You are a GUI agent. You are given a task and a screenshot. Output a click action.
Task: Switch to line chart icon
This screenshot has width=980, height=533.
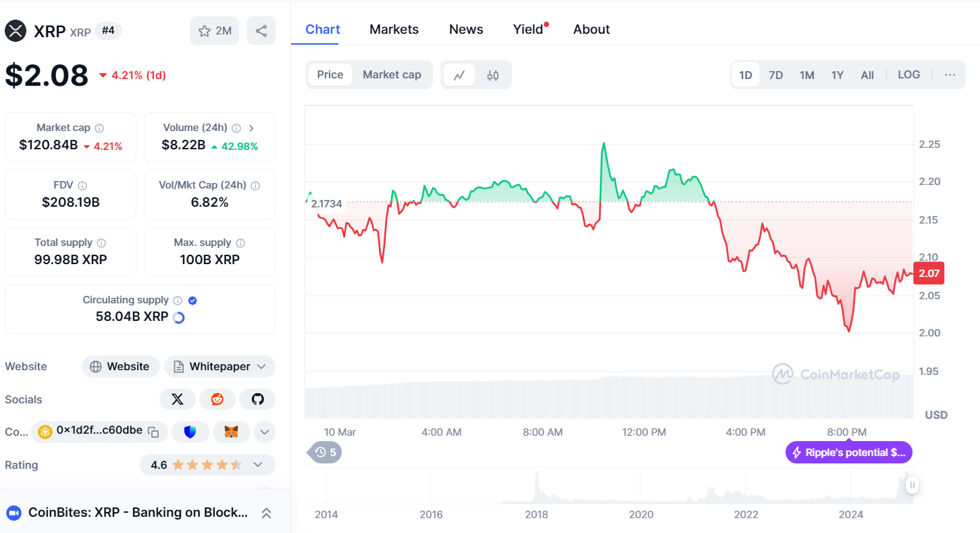point(459,75)
